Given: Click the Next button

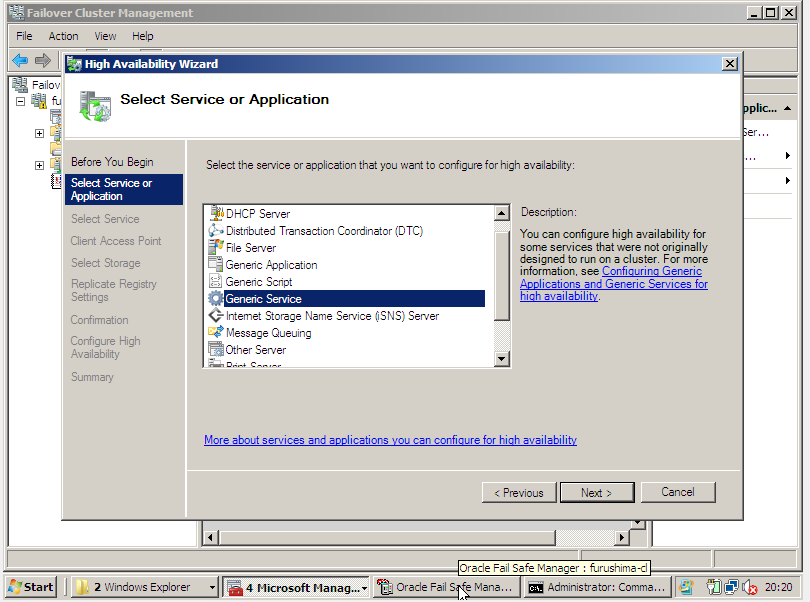Looking at the screenshot, I should (597, 492).
